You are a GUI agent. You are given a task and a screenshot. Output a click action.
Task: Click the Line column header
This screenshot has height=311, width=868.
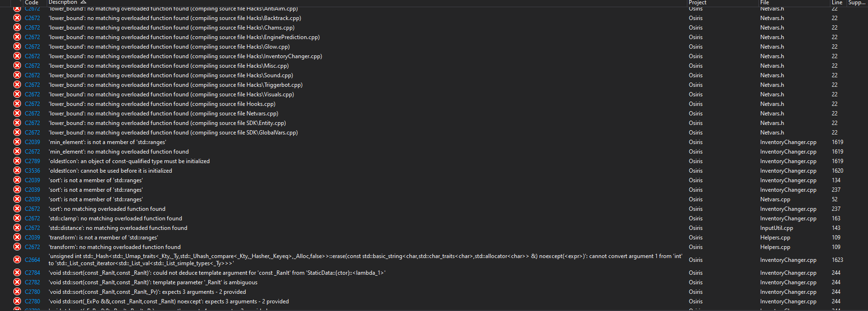pos(837,2)
